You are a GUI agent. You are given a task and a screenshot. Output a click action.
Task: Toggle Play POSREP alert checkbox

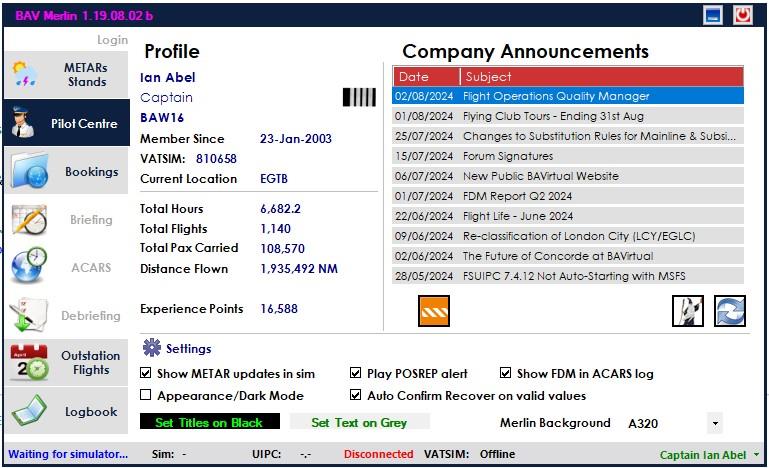pyautogui.click(x=356, y=373)
